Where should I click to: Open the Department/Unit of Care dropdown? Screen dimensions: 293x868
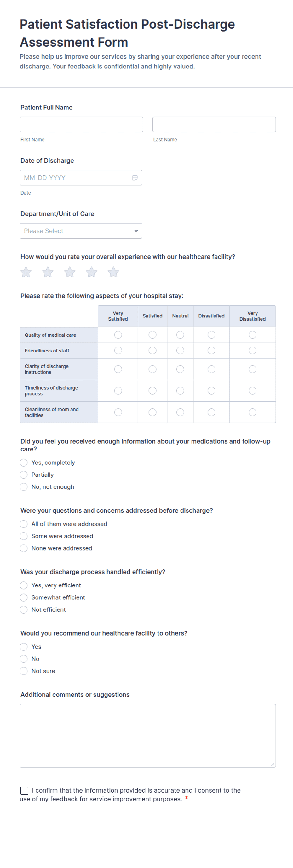pos(81,231)
